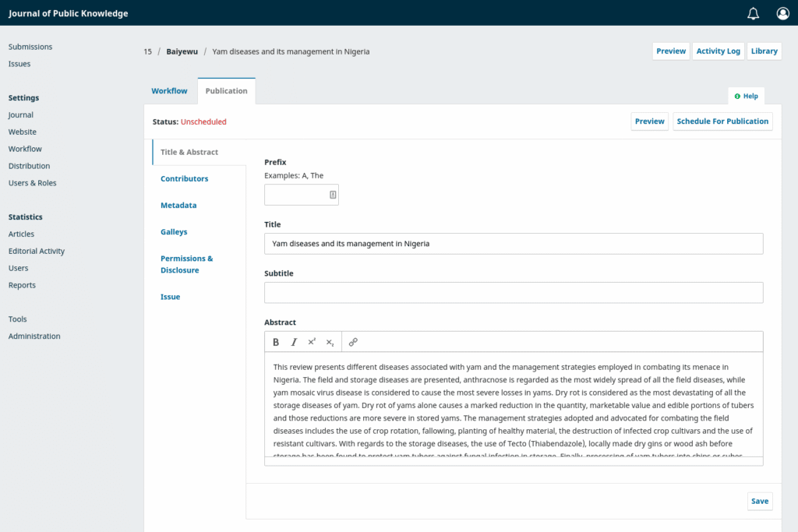This screenshot has width=798, height=532.
Task: Open the Help panel
Action: coord(746,95)
